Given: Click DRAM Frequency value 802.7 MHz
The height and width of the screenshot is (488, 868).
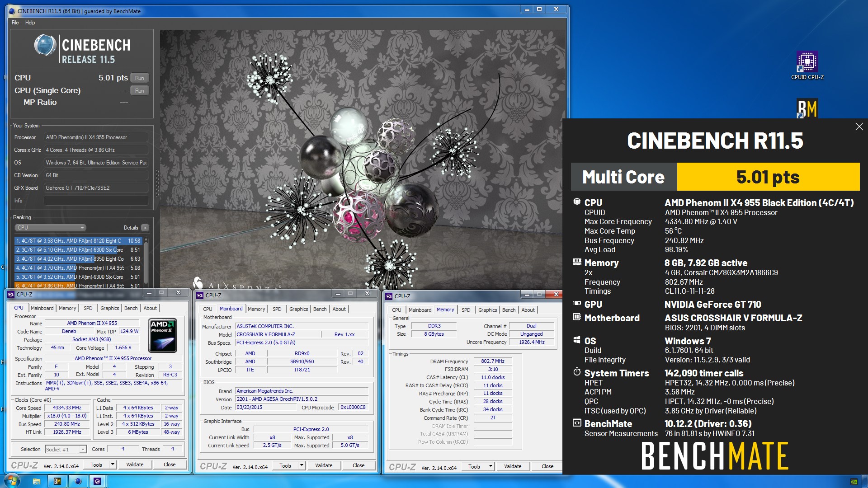Looking at the screenshot, I should 493,361.
